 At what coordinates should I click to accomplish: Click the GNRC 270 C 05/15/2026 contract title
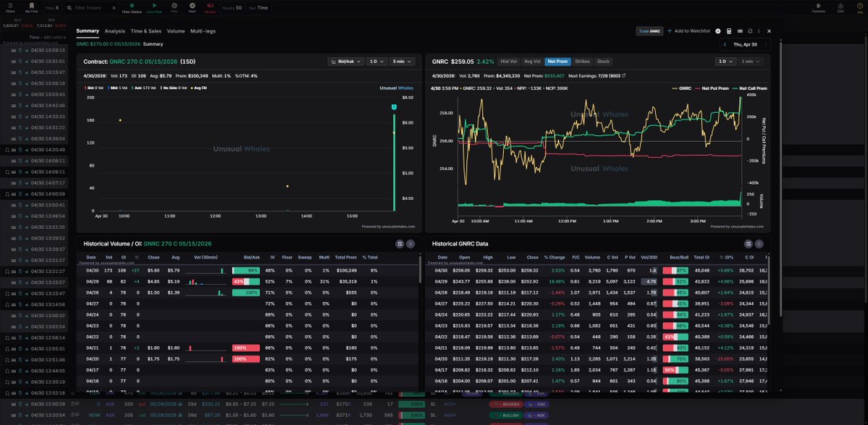[x=143, y=62]
